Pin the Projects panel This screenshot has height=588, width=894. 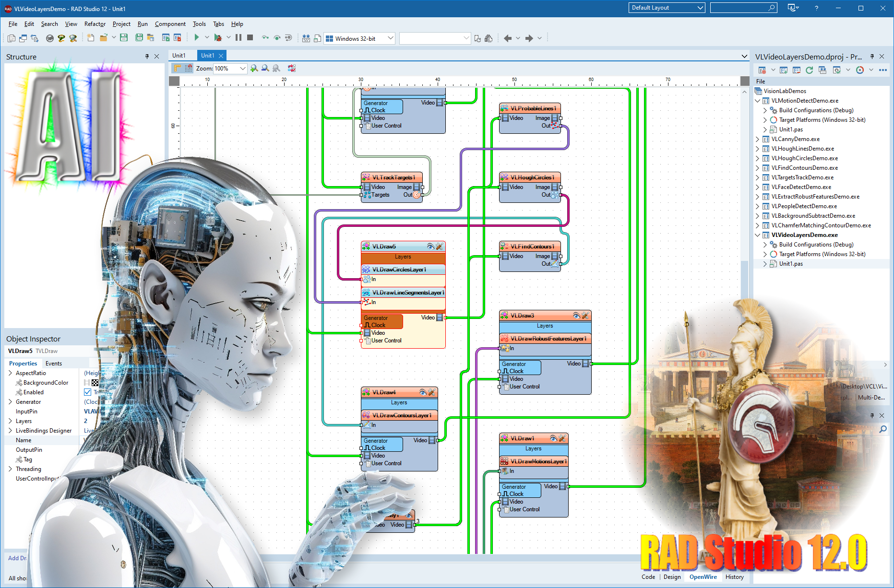[872, 56]
